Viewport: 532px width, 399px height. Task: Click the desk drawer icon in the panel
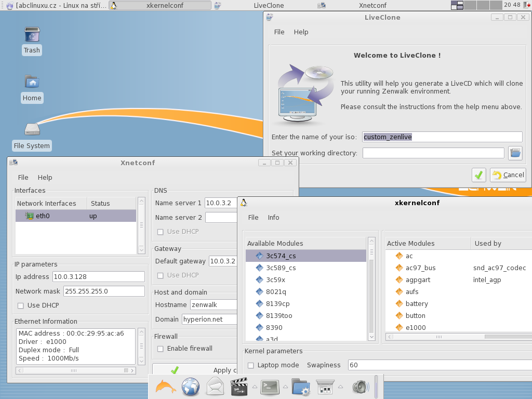click(325, 387)
